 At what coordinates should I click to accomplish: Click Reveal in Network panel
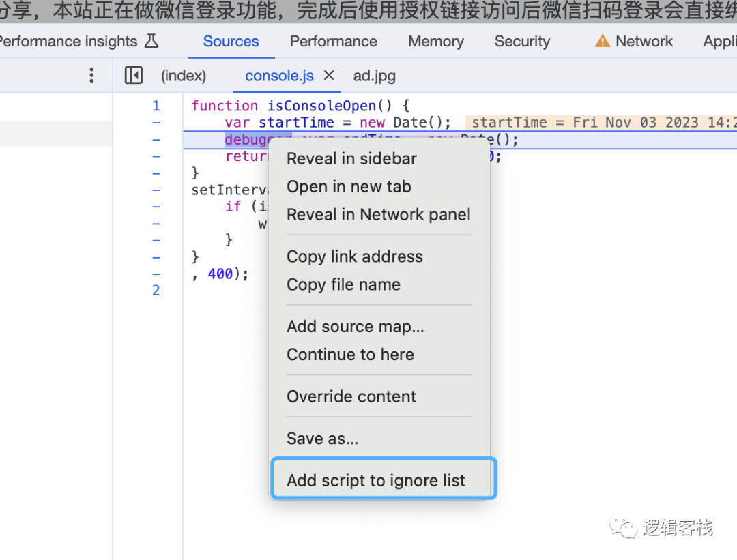[379, 214]
